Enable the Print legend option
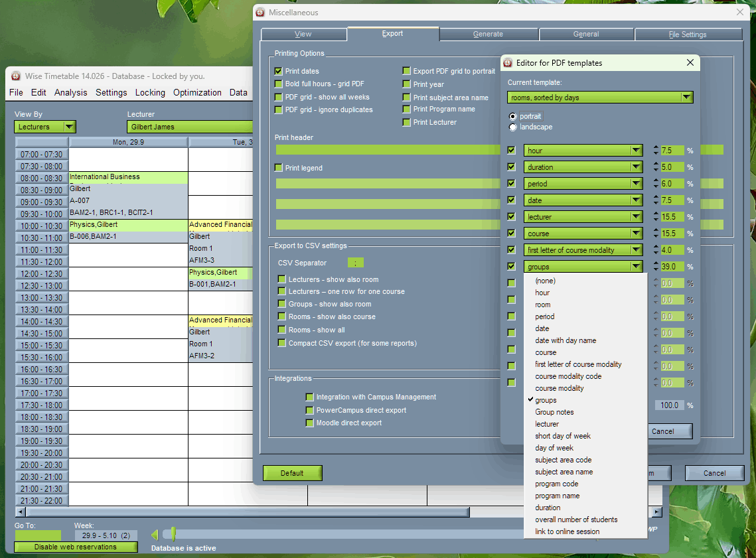Screen dimensions: 756x558 [x=277, y=168]
